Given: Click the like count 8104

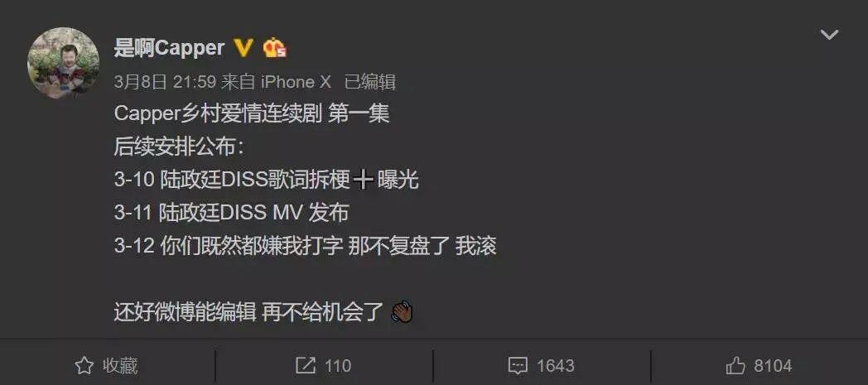Looking at the screenshot, I should click(773, 366).
